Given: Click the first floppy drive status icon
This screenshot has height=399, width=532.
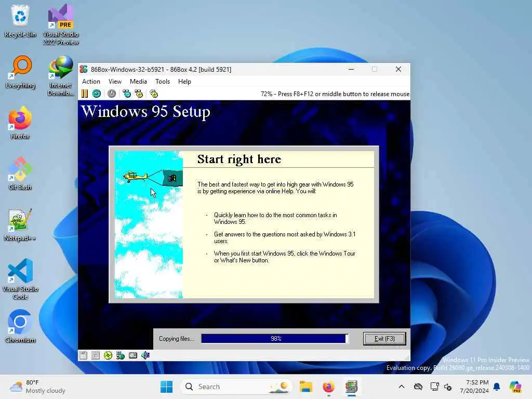Looking at the screenshot, I should [x=83, y=355].
